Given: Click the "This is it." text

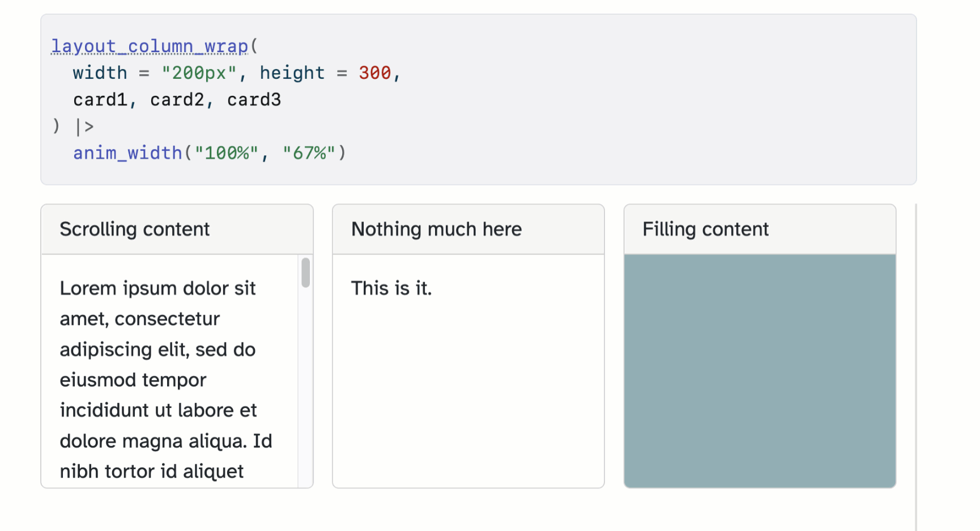Looking at the screenshot, I should click(391, 288).
